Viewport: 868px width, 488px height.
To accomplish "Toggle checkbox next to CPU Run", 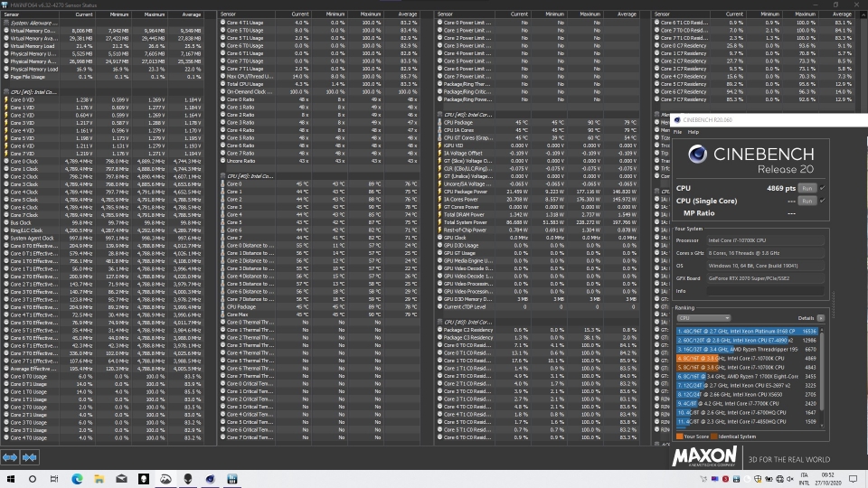I will coord(822,188).
